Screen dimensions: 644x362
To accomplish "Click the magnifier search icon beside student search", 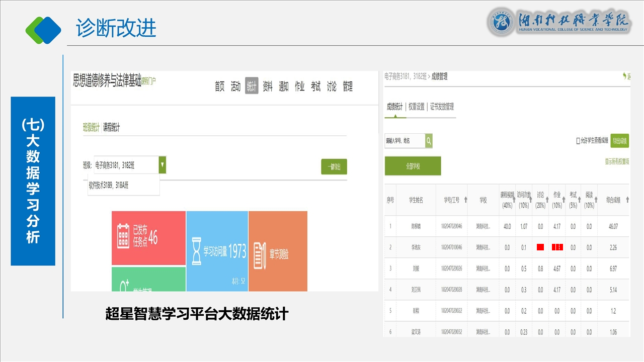I will (429, 141).
